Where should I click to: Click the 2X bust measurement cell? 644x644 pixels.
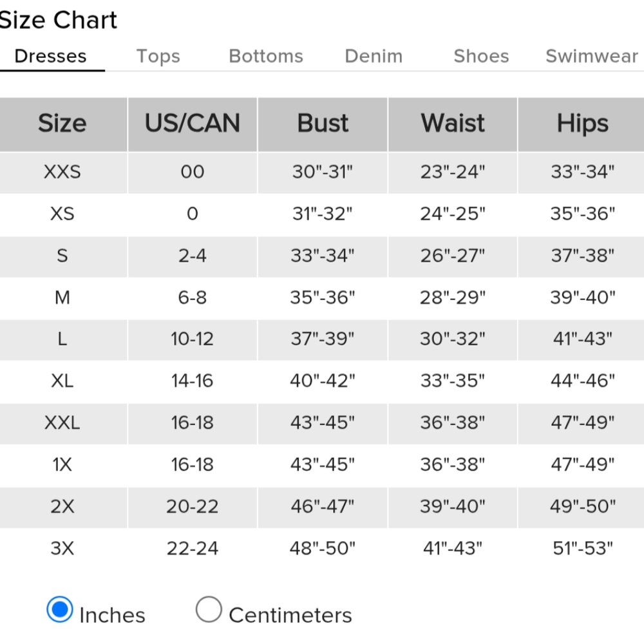[x=323, y=506]
